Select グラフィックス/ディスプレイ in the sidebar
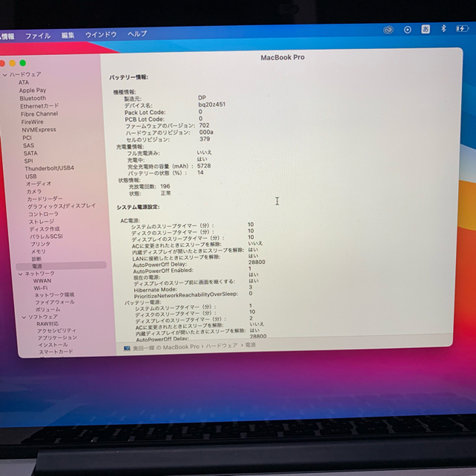The height and width of the screenshot is (476, 476). (62, 206)
